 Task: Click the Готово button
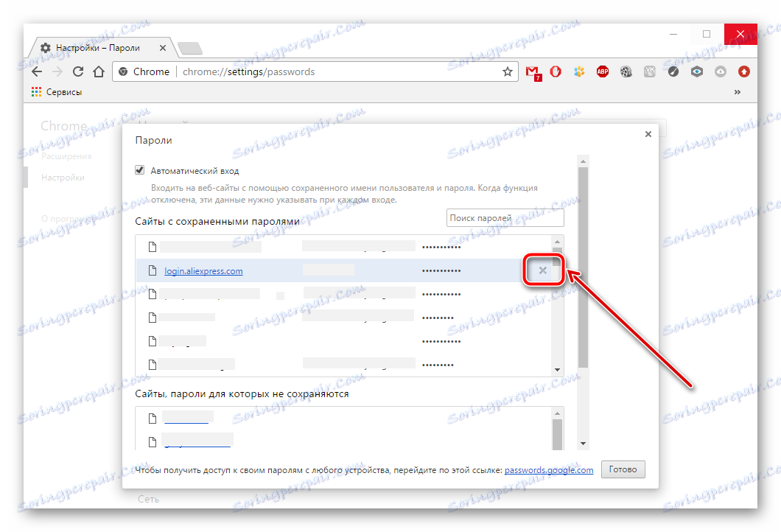(623, 469)
